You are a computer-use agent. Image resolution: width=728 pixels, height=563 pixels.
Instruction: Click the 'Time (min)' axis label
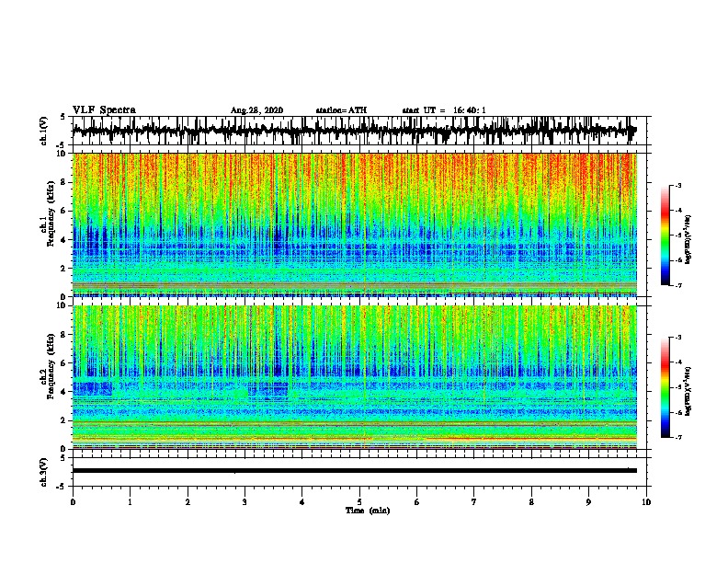point(368,511)
